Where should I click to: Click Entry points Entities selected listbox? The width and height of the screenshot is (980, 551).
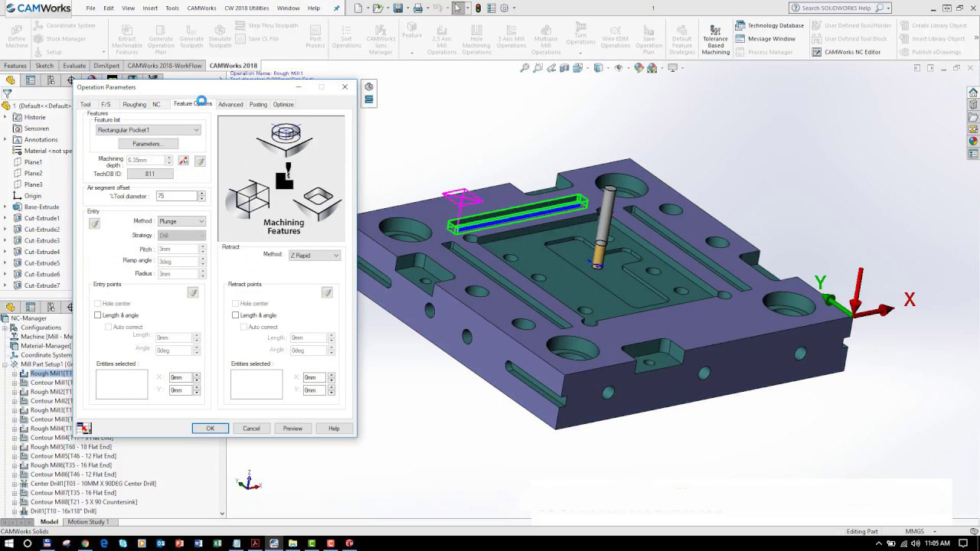coord(122,384)
